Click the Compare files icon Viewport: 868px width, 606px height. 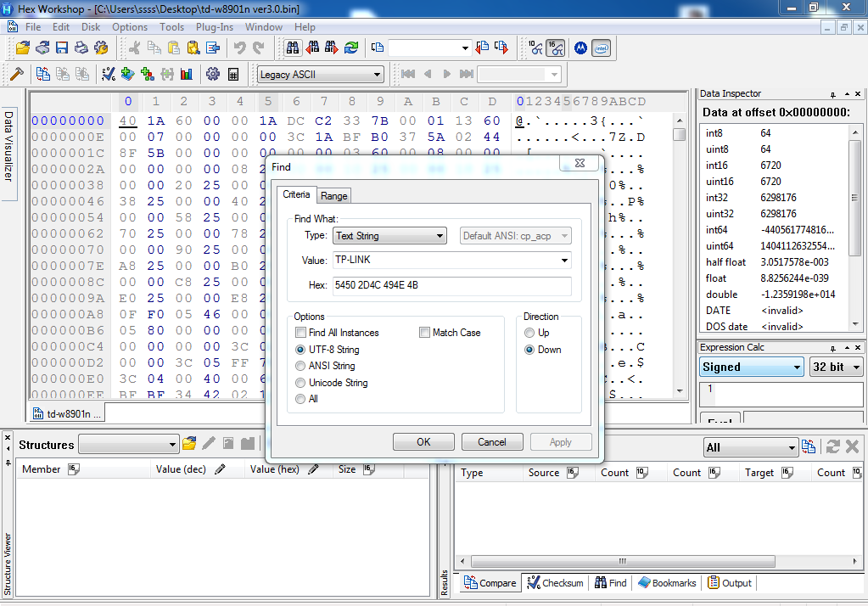42,74
